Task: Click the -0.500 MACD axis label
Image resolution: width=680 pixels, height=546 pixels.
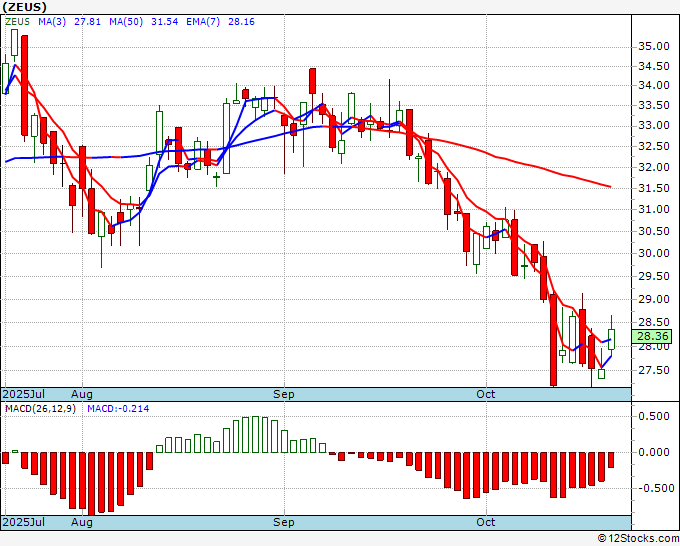Action: coord(654,488)
